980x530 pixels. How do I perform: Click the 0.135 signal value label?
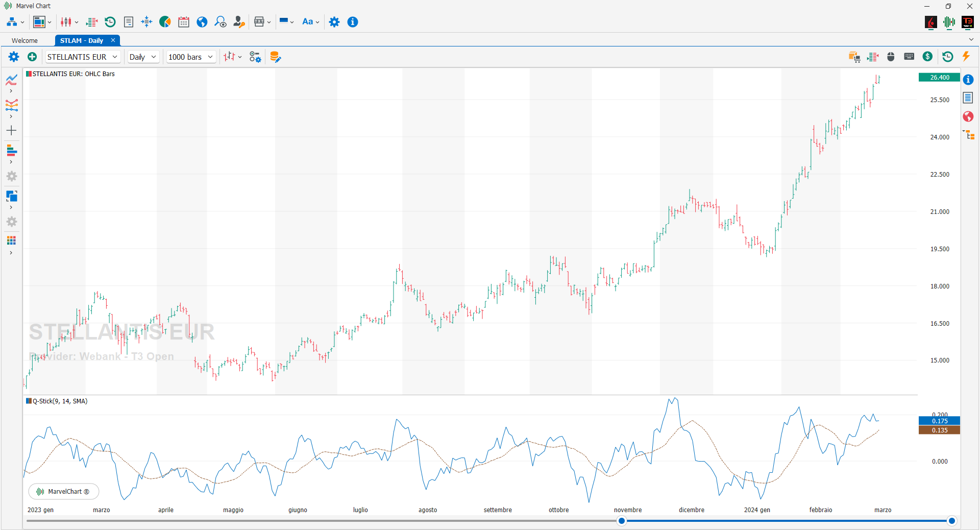coord(939,430)
